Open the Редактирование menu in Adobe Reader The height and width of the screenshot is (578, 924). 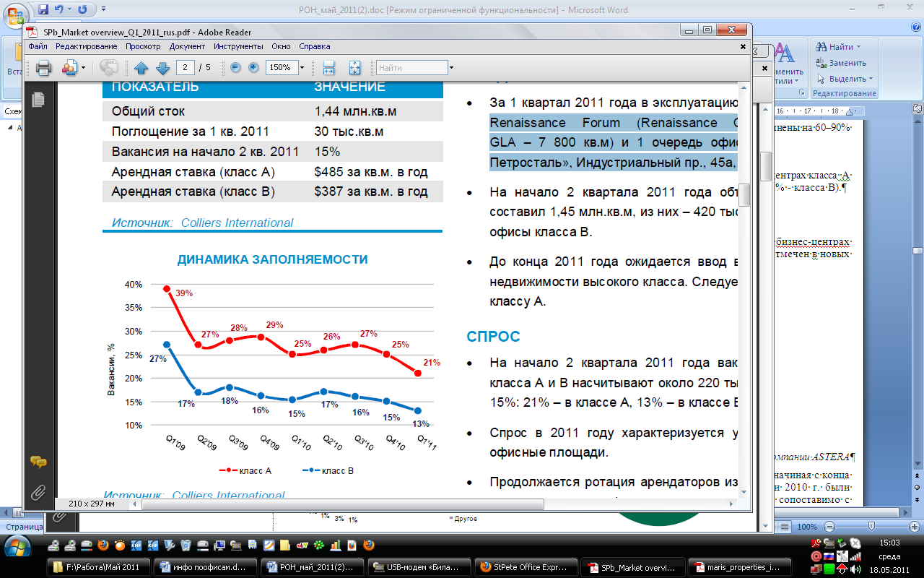tap(87, 46)
